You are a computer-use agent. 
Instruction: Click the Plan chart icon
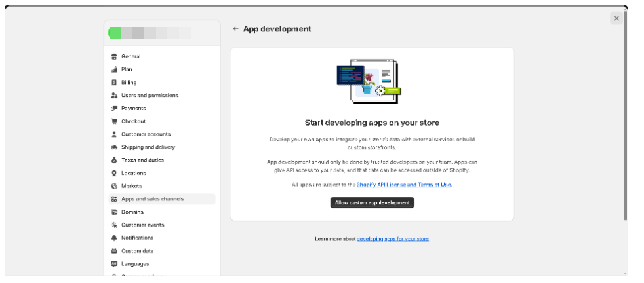[x=114, y=69]
